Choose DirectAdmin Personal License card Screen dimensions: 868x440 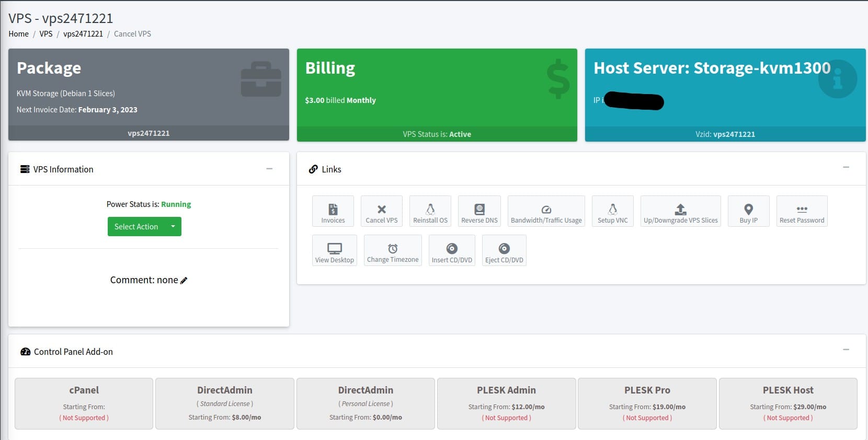pos(366,403)
